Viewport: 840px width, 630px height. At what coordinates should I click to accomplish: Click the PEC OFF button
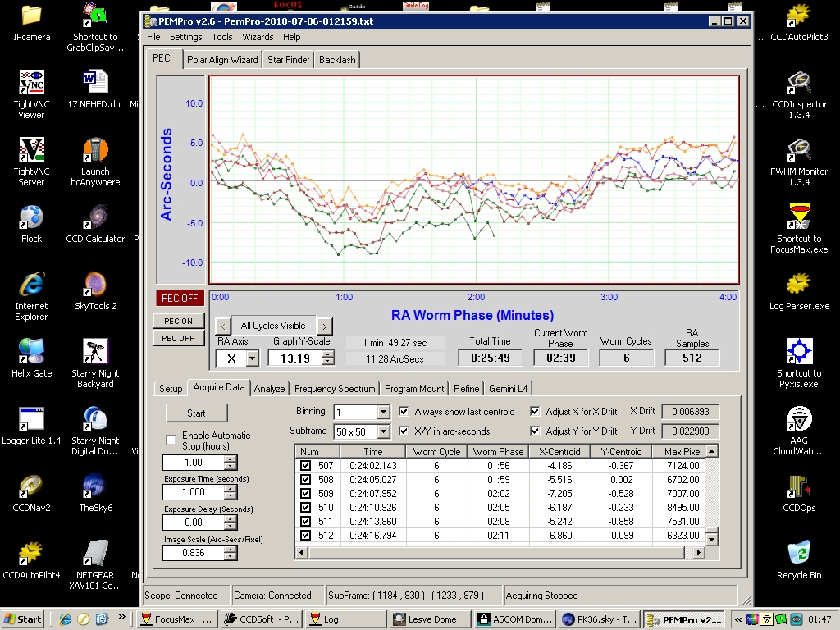178,339
